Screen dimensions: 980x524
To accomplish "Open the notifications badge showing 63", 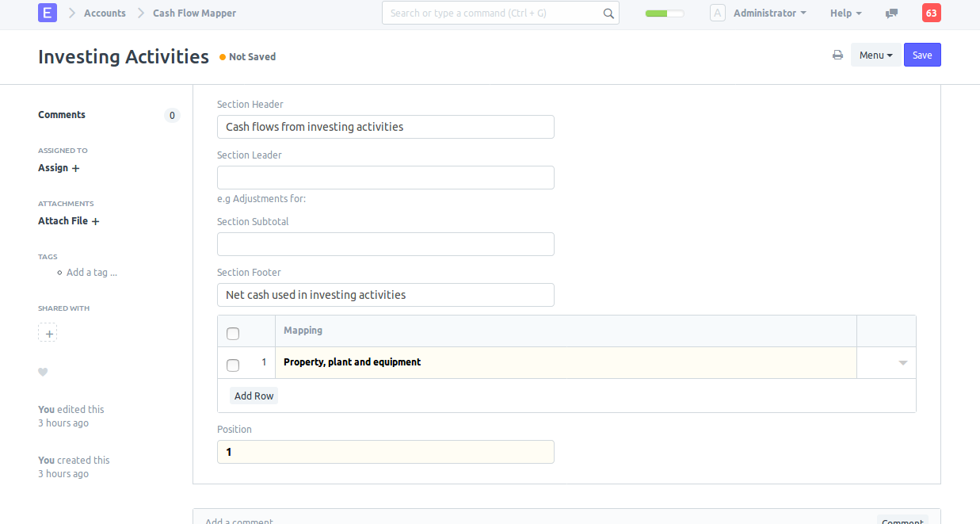I will click(x=932, y=13).
